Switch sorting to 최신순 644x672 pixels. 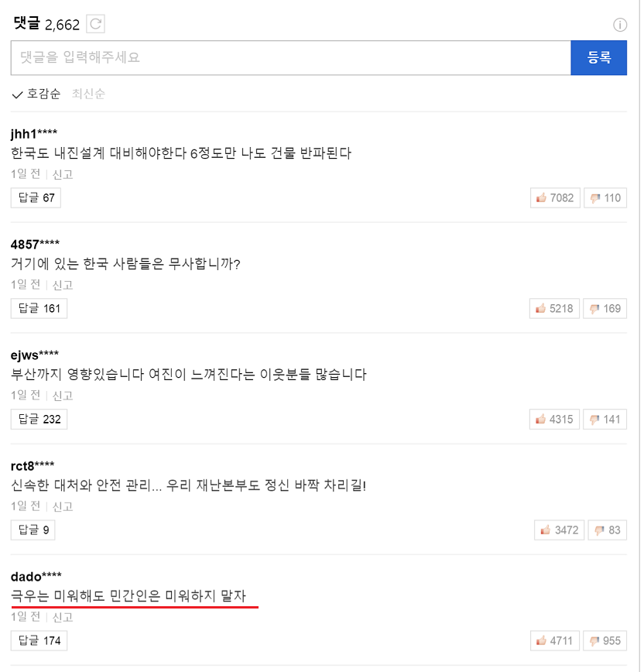pos(87,94)
